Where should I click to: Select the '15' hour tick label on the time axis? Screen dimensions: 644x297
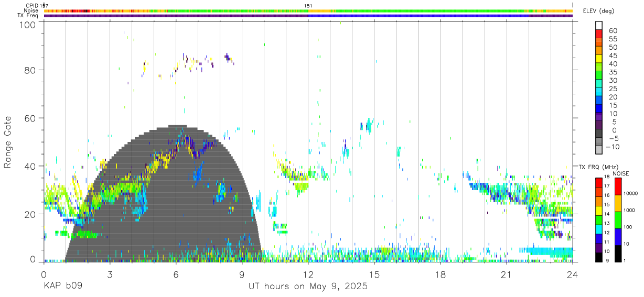coord(374,274)
